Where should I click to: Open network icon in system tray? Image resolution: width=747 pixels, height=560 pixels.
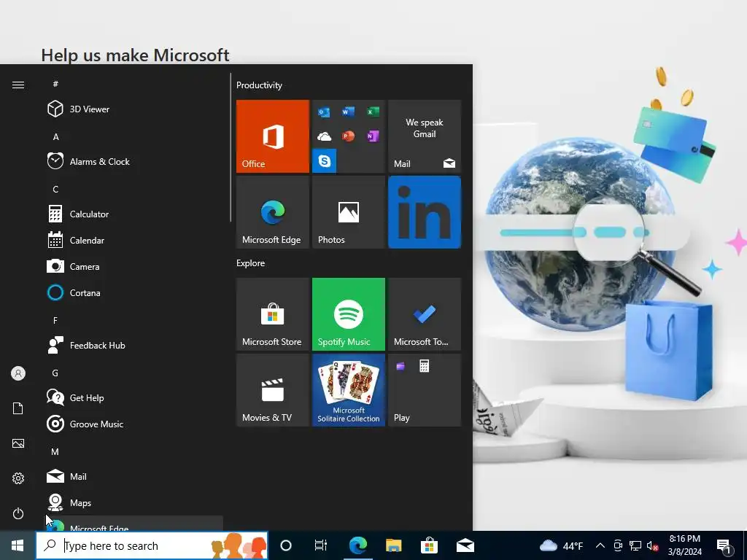point(635,545)
